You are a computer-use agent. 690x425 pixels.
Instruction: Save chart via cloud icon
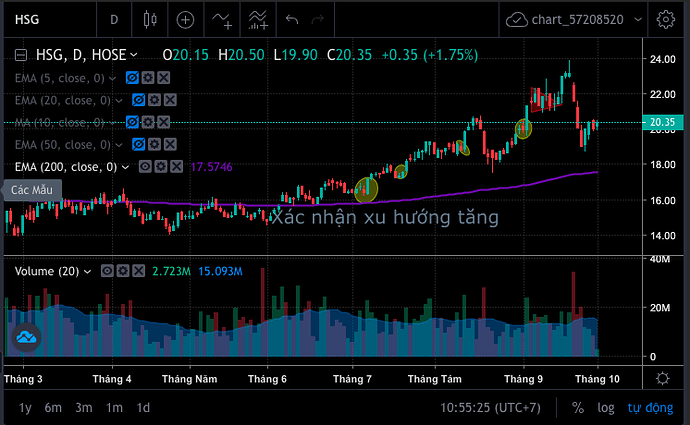tap(517, 19)
